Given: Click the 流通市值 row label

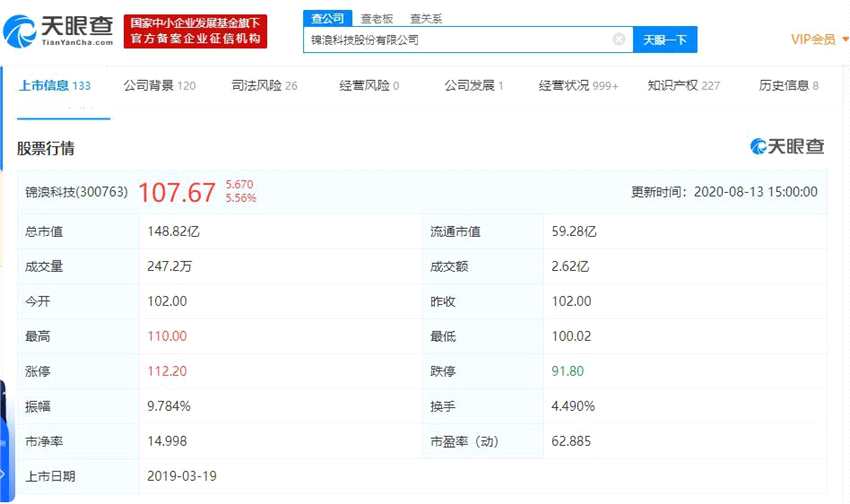Looking at the screenshot, I should 455,232.
